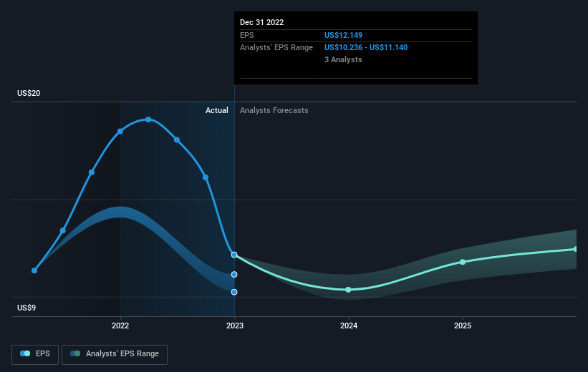Click the US$20 y-axis label
This screenshot has width=588, height=372.
[x=29, y=93]
